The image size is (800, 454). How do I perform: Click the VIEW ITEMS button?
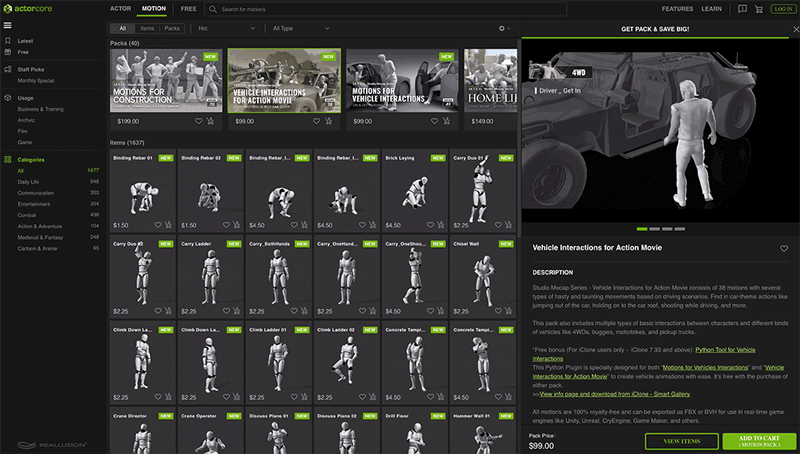pyautogui.click(x=682, y=441)
